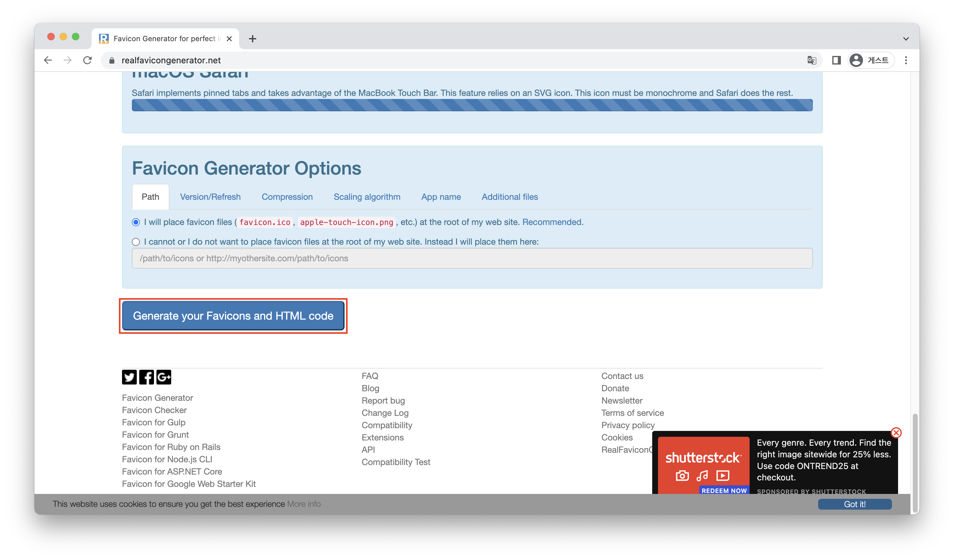Open a new tab with the plus icon

click(253, 39)
